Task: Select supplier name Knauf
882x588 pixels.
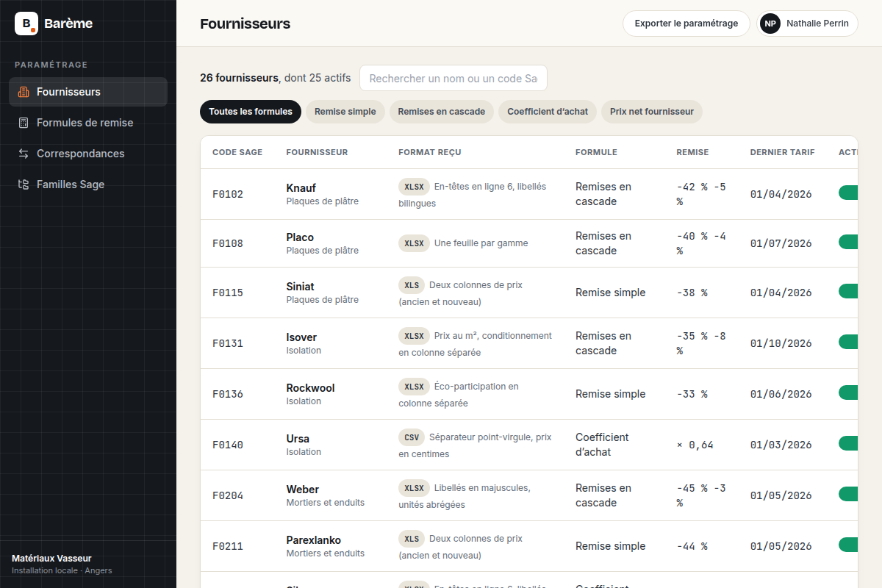Action: pyautogui.click(x=301, y=188)
